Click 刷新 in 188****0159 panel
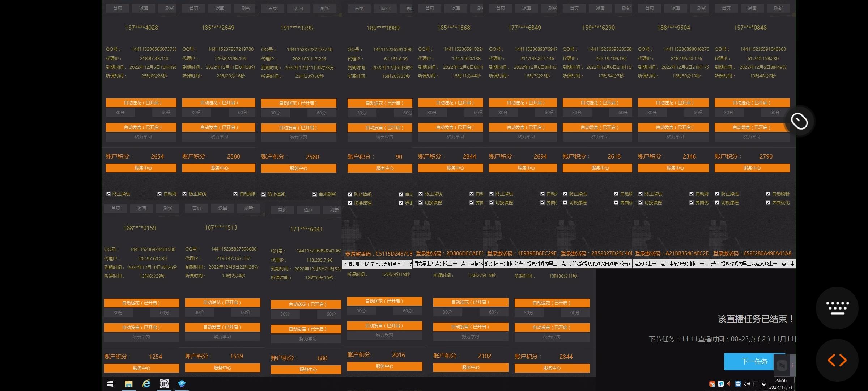Viewport: 868px width, 391px height. point(167,208)
